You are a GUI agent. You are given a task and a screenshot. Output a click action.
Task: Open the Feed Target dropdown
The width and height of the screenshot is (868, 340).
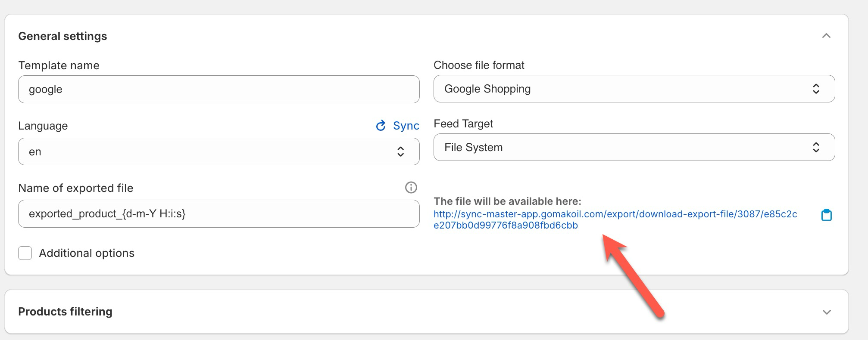634,147
